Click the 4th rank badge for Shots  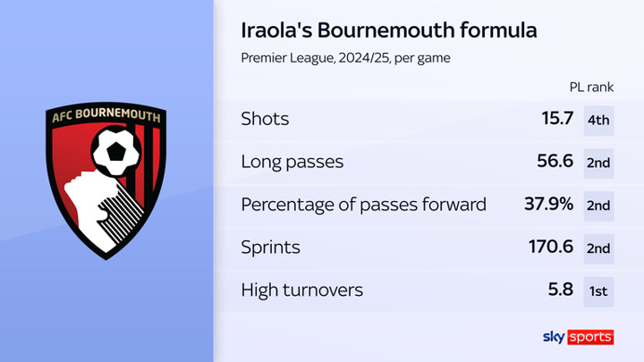(598, 119)
